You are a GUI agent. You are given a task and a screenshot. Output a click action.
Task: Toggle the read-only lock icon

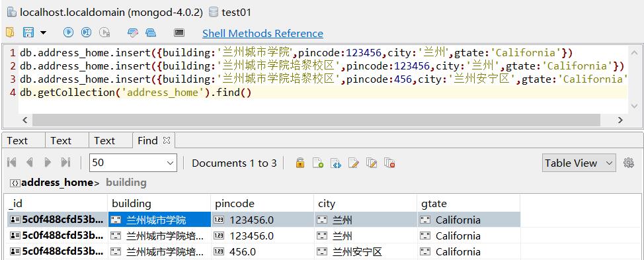(x=300, y=163)
